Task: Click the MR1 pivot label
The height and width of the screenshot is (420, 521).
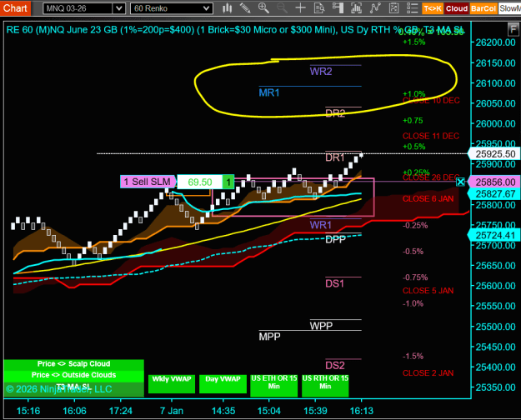Action: [269, 92]
